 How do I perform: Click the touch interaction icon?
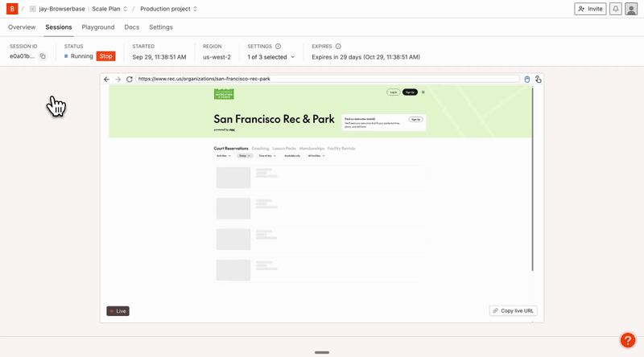tap(538, 80)
